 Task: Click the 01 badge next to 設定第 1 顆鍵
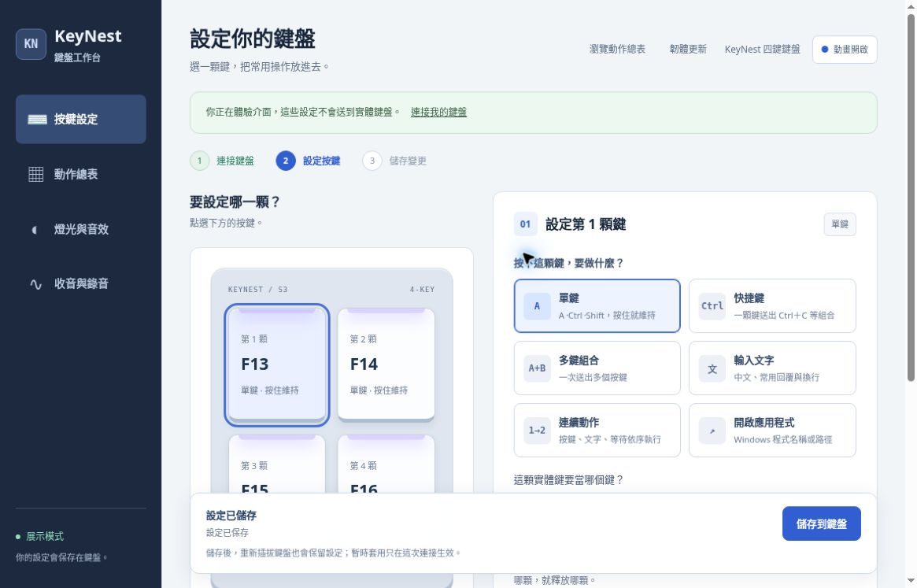(525, 224)
